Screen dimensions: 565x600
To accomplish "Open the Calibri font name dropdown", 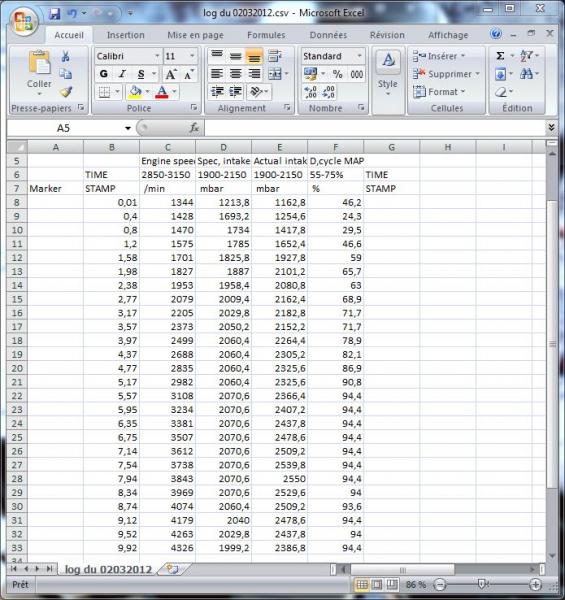I will (x=157, y=56).
